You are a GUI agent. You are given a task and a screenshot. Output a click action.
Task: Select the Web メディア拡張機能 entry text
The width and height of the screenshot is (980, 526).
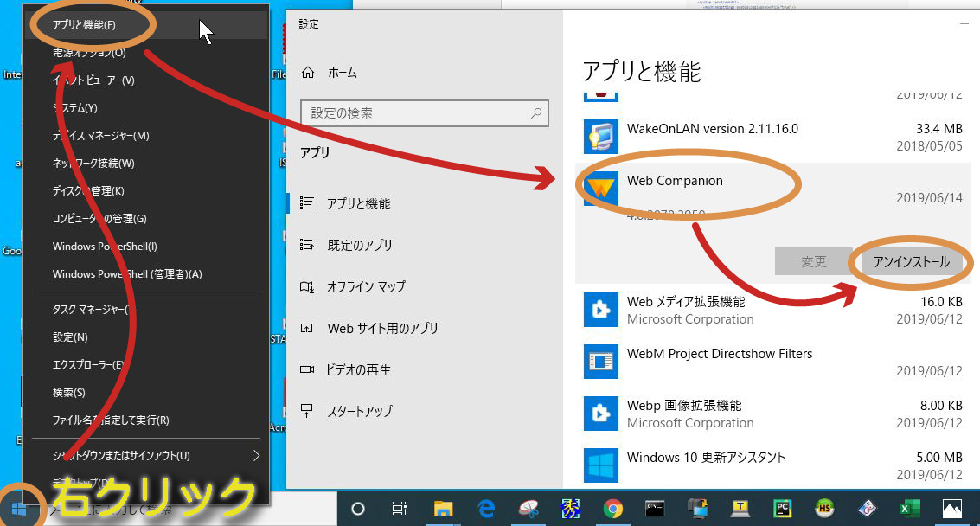686,301
